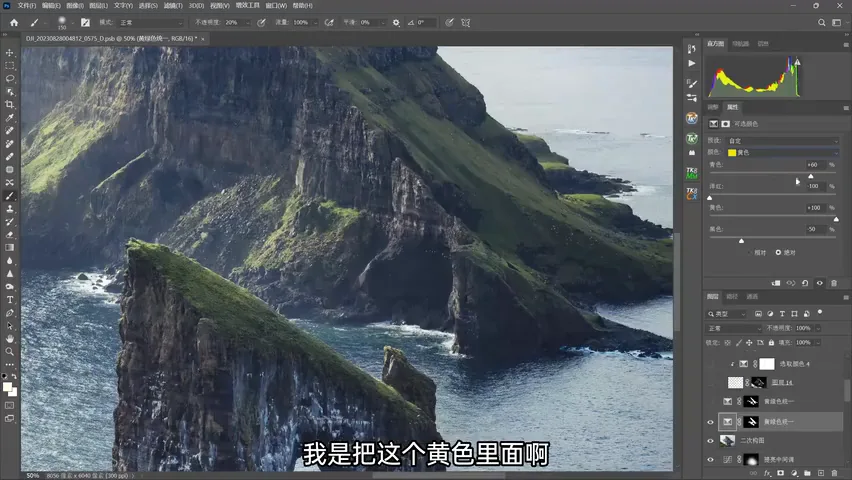Click the brush angle 0° input field
Screen dimensions: 852x480
coord(426,22)
